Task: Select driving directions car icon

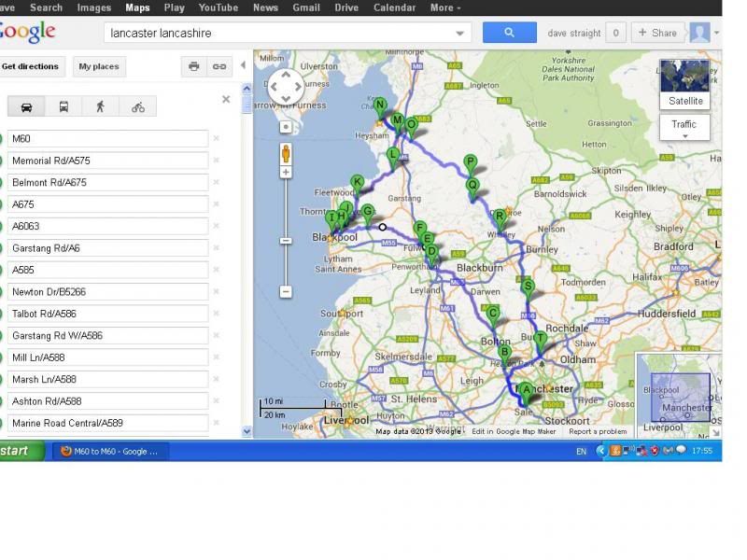Action: coord(26,106)
